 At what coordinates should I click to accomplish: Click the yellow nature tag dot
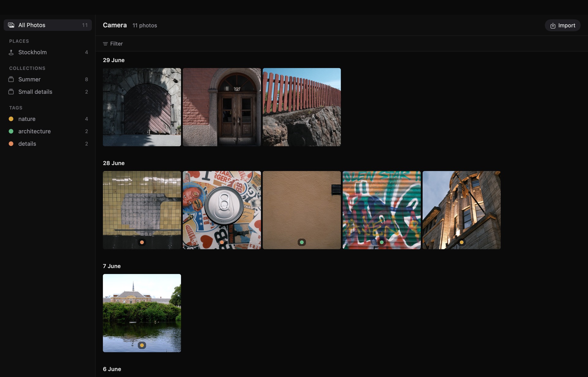click(11, 119)
